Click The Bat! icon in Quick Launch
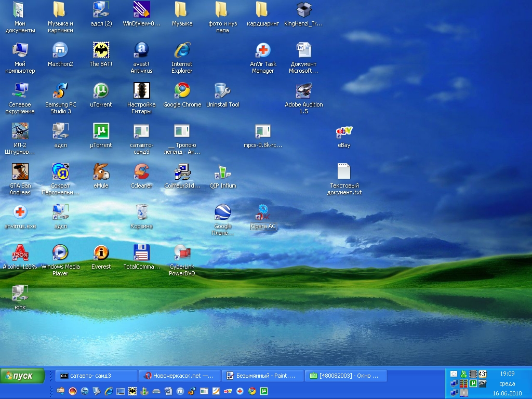Viewport: 532px width, 399px height. pos(132,391)
